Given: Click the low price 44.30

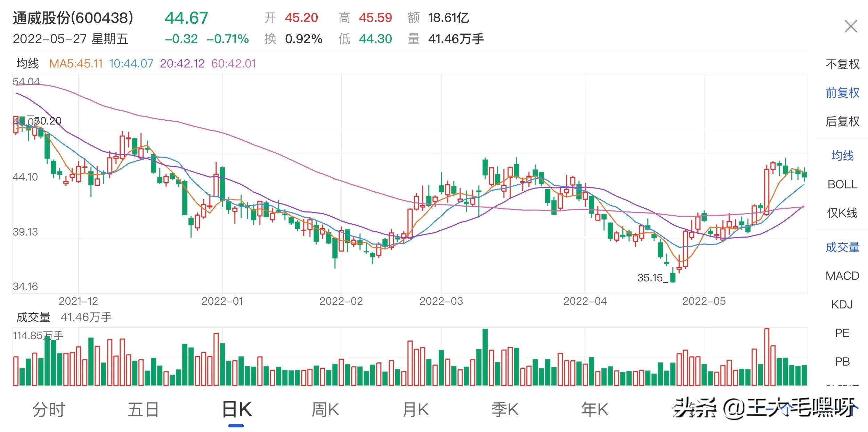Looking at the screenshot, I should [375, 39].
